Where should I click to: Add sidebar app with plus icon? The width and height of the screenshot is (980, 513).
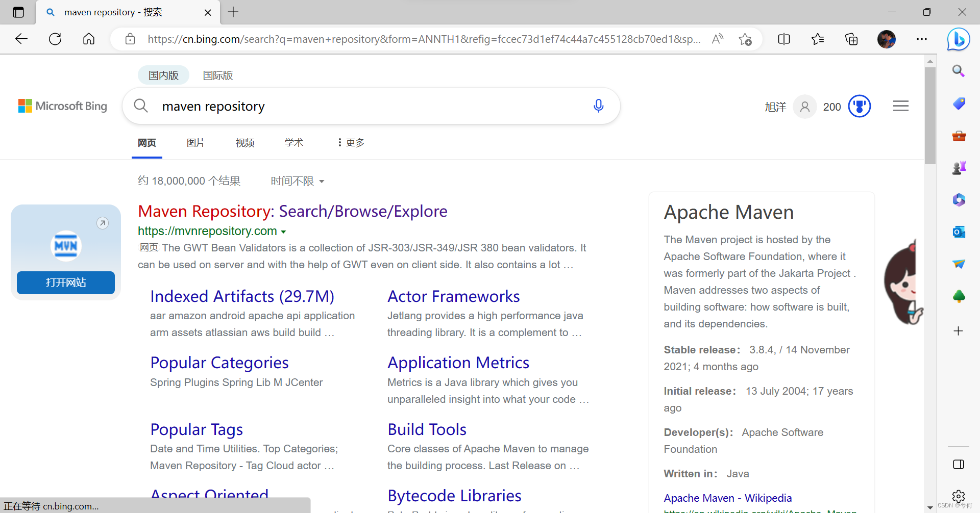pos(959,331)
